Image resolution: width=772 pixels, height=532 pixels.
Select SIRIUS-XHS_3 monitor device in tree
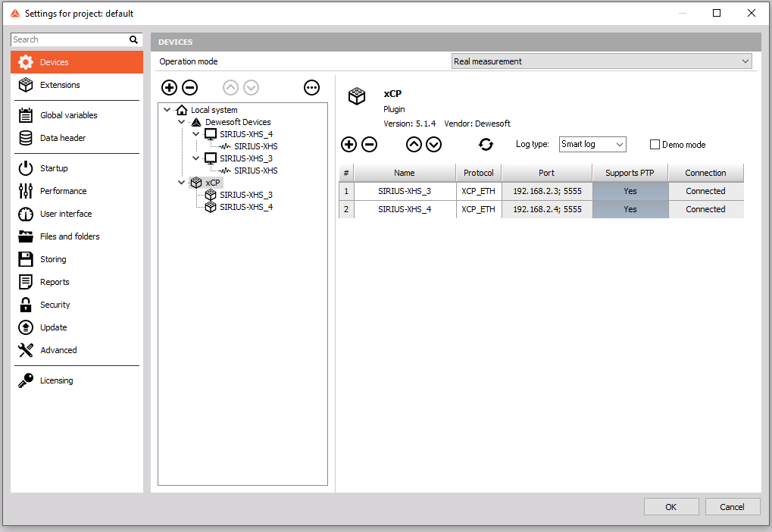(246, 158)
